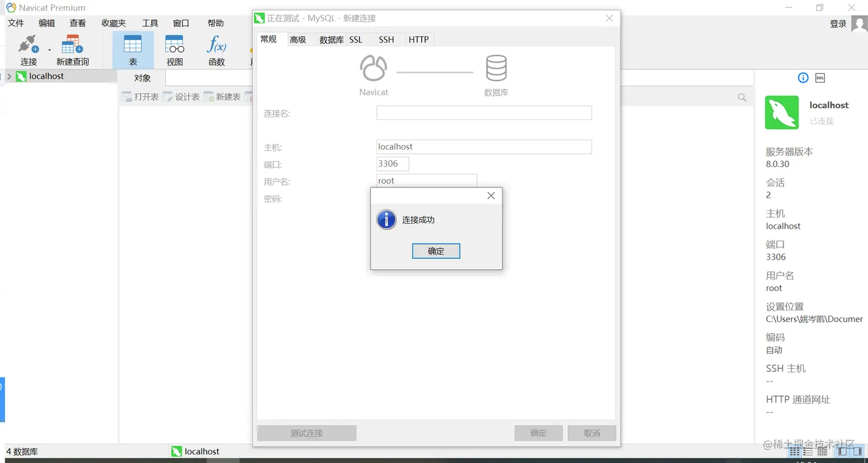Switch to the 数据库 tab in connection dialog

click(331, 40)
